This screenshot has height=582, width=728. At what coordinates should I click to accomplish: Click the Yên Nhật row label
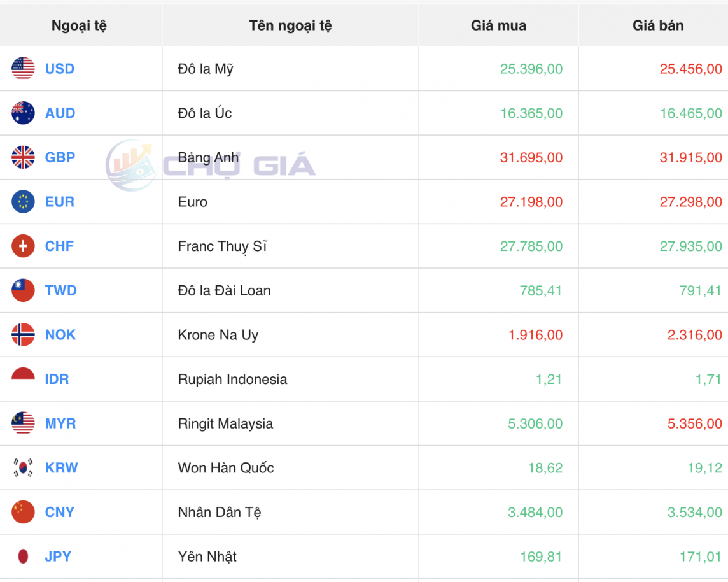point(206,556)
